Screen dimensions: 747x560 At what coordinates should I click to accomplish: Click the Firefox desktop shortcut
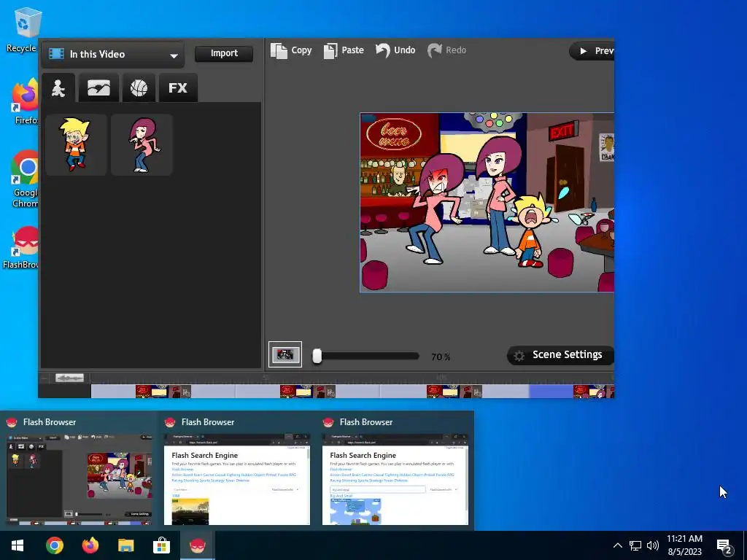(x=25, y=101)
